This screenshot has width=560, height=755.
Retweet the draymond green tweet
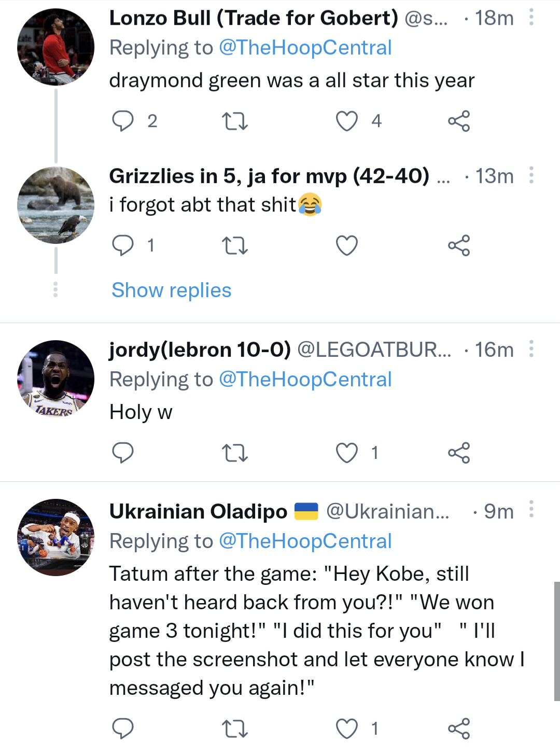coord(235,121)
